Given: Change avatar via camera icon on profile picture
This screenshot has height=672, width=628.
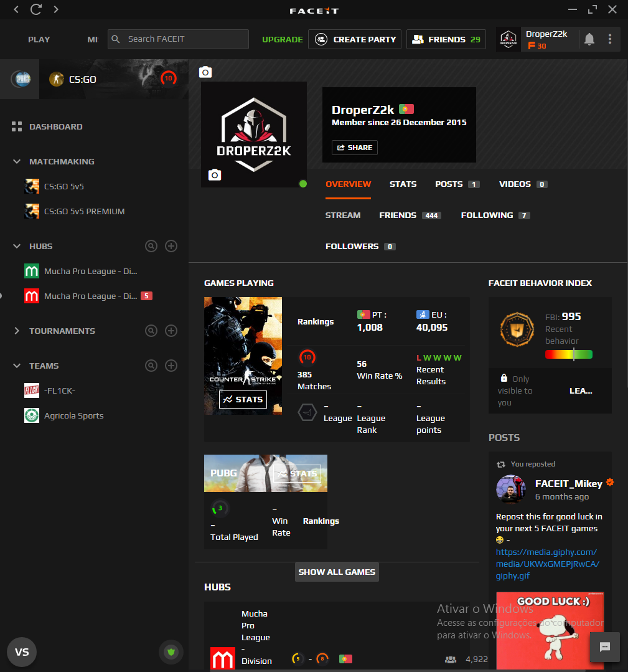Looking at the screenshot, I should (x=215, y=175).
